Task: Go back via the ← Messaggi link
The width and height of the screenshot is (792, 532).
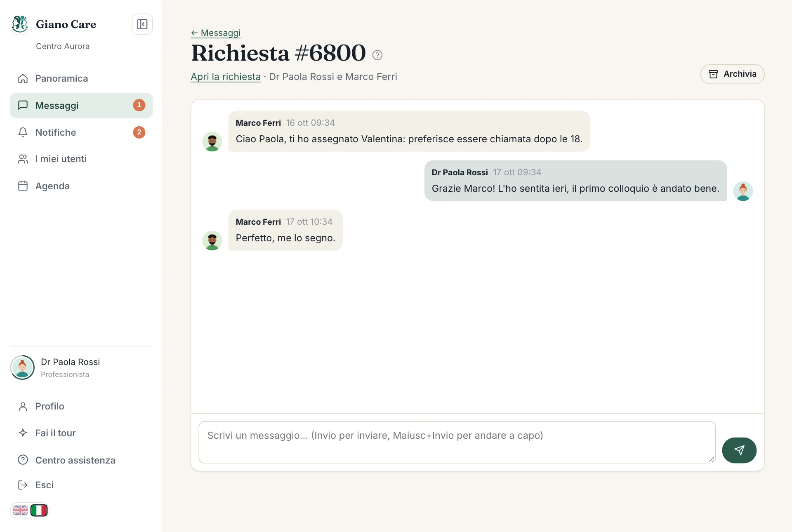Action: pyautogui.click(x=215, y=33)
